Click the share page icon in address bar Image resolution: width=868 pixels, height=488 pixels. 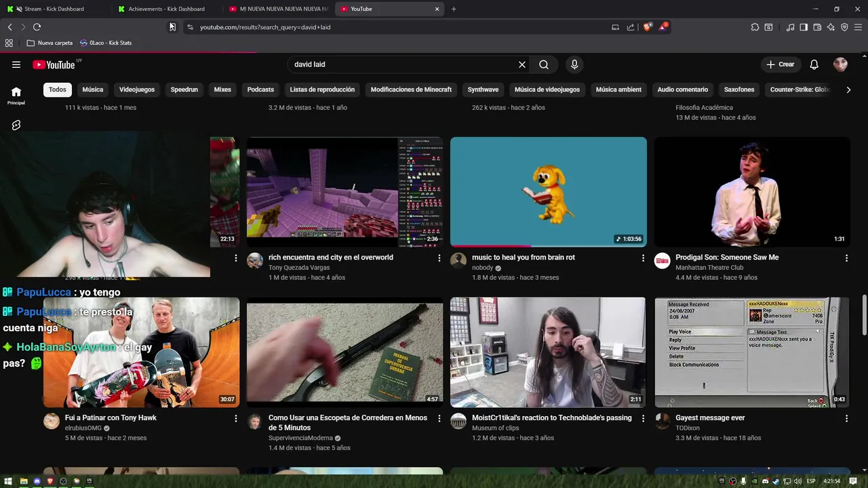(631, 27)
